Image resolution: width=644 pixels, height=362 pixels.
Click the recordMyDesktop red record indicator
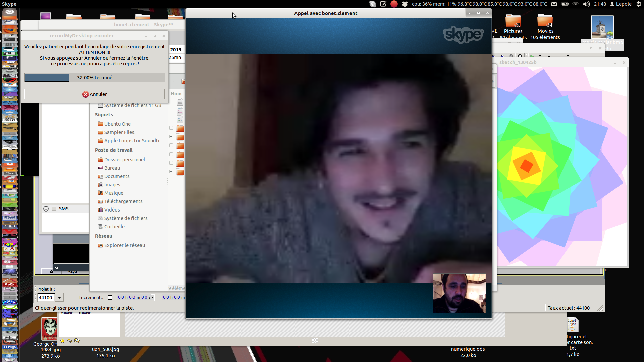(394, 4)
